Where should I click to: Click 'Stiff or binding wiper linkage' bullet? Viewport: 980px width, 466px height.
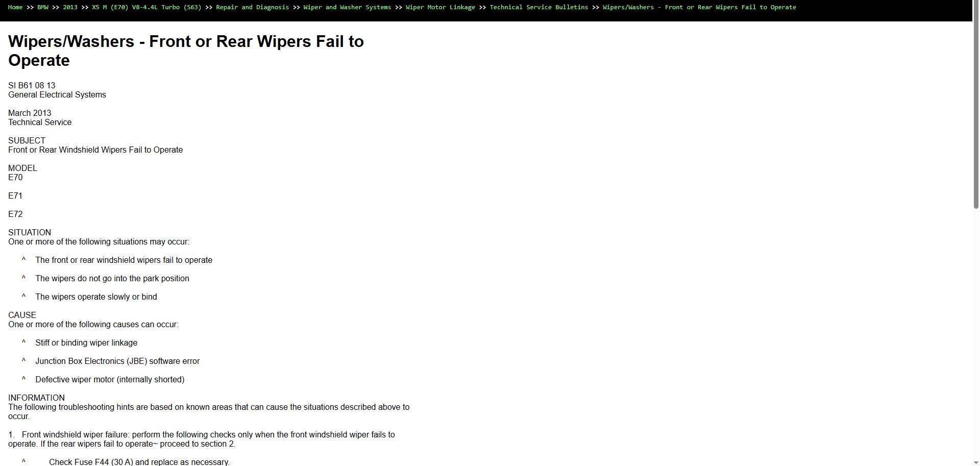tap(86, 342)
